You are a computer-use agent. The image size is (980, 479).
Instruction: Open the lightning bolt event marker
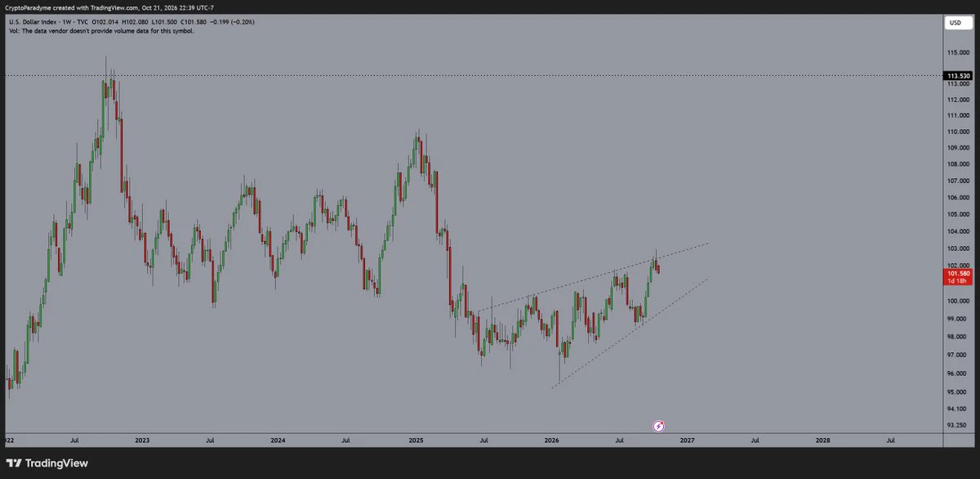click(660, 426)
